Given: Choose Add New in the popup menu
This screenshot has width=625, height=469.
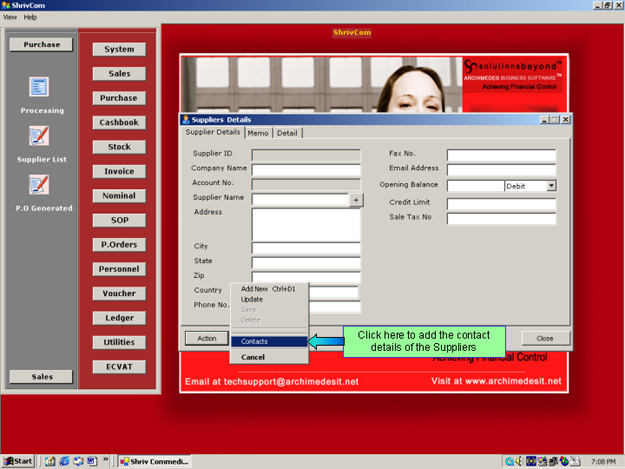Looking at the screenshot, I should pyautogui.click(x=269, y=289).
